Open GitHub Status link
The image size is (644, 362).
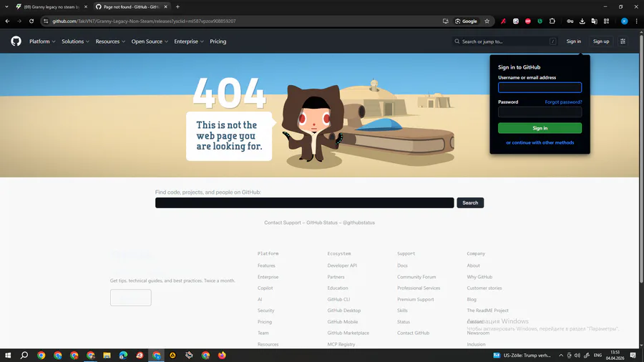tap(322, 222)
